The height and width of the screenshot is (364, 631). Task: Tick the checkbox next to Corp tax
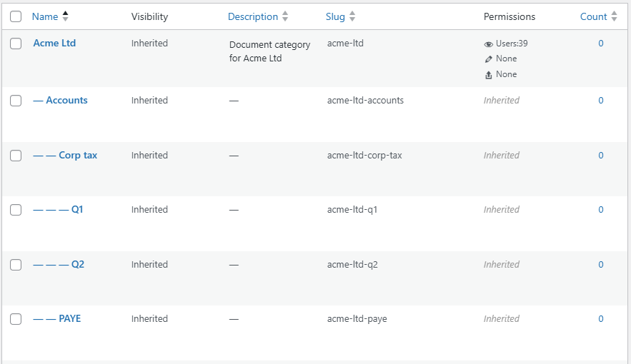coord(16,156)
